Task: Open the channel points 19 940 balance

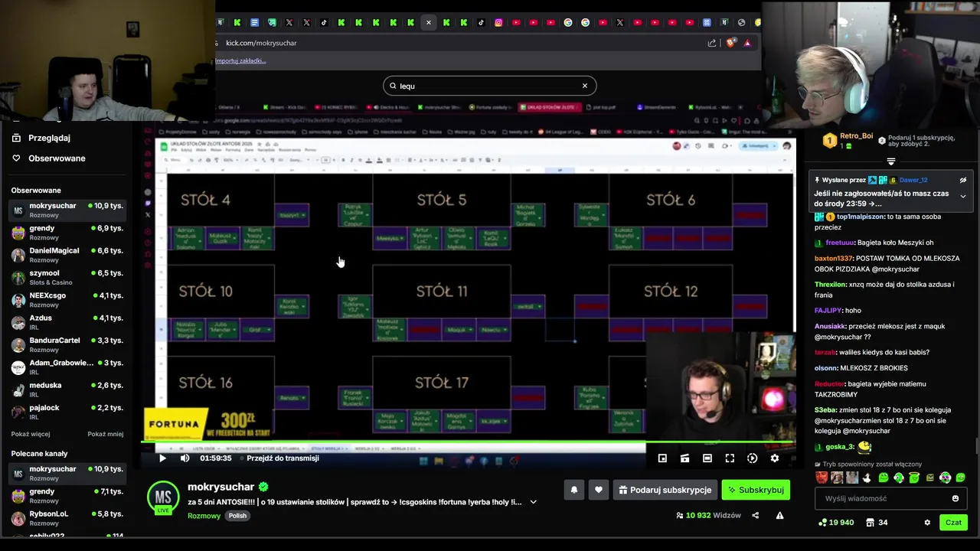Action: coord(836,523)
